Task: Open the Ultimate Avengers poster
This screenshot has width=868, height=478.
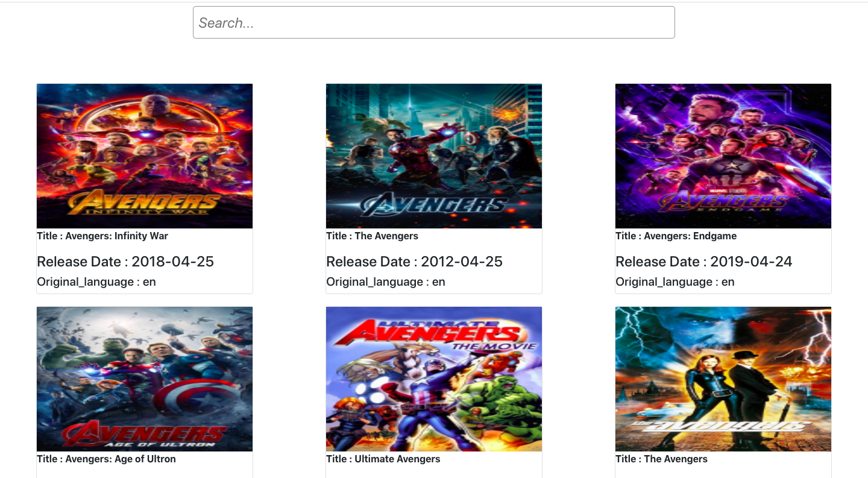Action: coord(434,379)
